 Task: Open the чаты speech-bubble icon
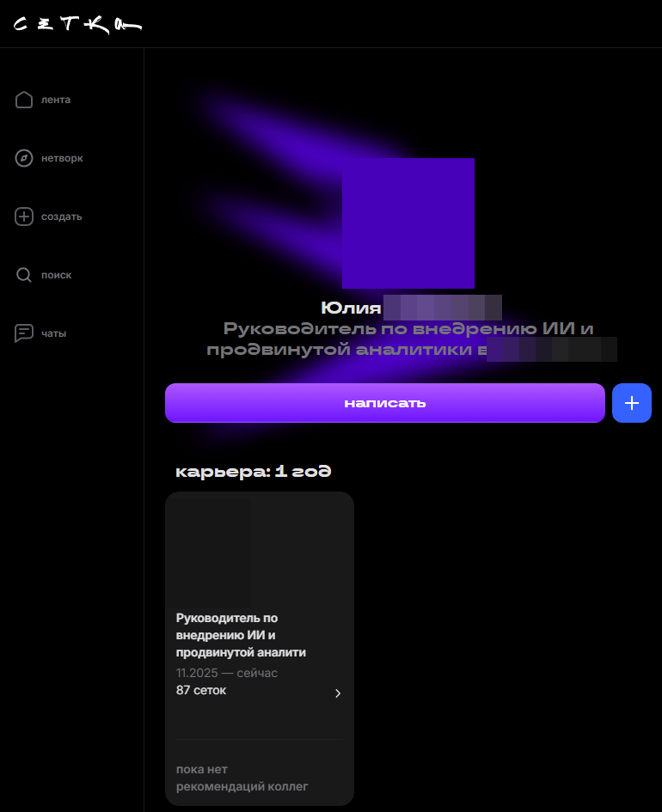(x=24, y=333)
